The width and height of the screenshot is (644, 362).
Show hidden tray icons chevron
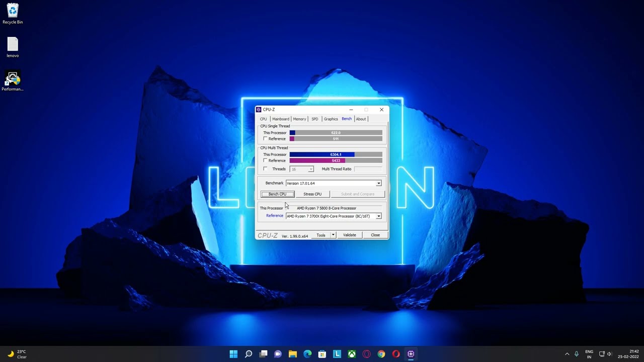tap(567, 354)
